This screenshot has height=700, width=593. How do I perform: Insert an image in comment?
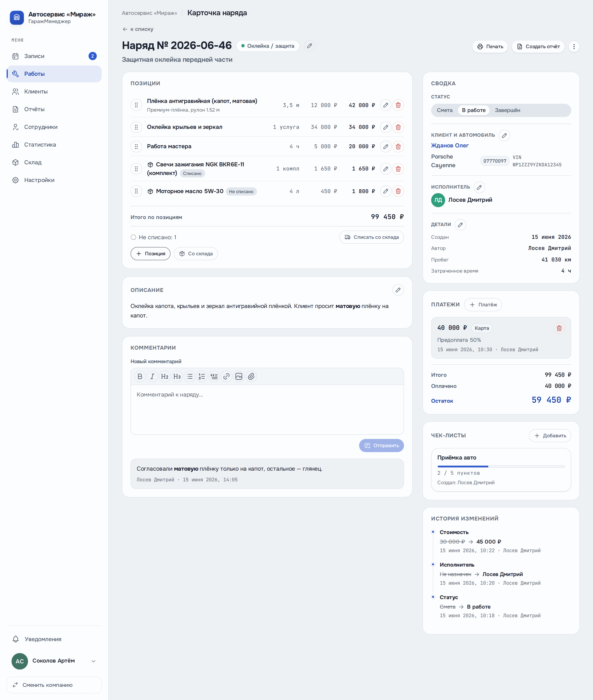pos(239,377)
